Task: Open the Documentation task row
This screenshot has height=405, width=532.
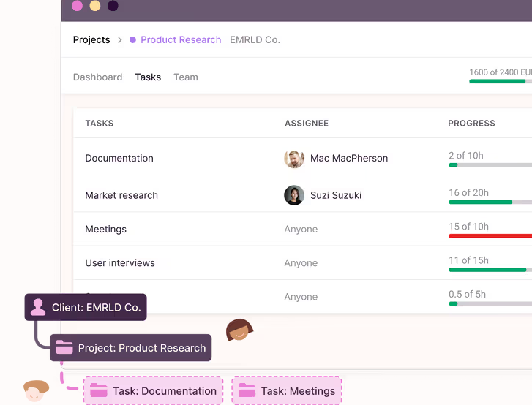Action: coord(303,158)
